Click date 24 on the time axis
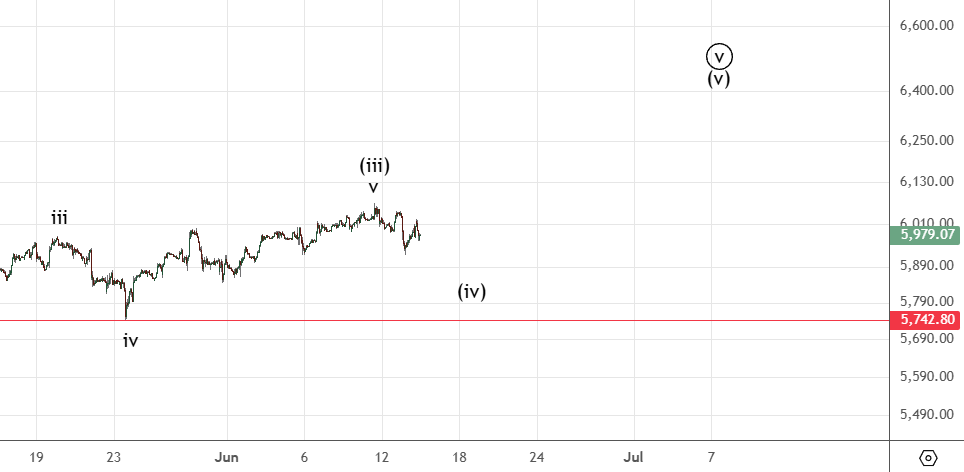 coord(535,455)
